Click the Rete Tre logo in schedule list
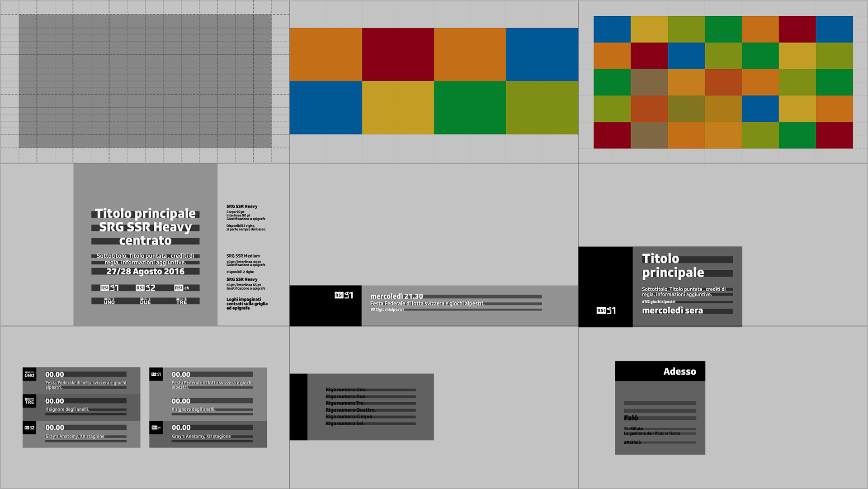This screenshot has height=489, width=868. (x=29, y=401)
